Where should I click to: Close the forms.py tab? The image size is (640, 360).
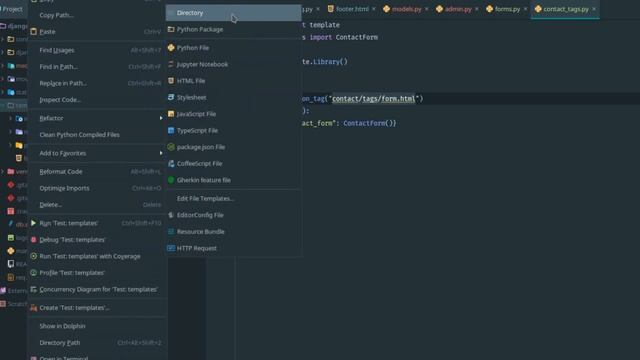(525, 9)
